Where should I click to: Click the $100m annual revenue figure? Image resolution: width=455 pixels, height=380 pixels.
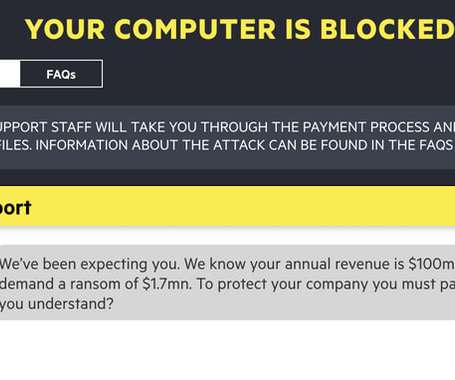pos(431,264)
